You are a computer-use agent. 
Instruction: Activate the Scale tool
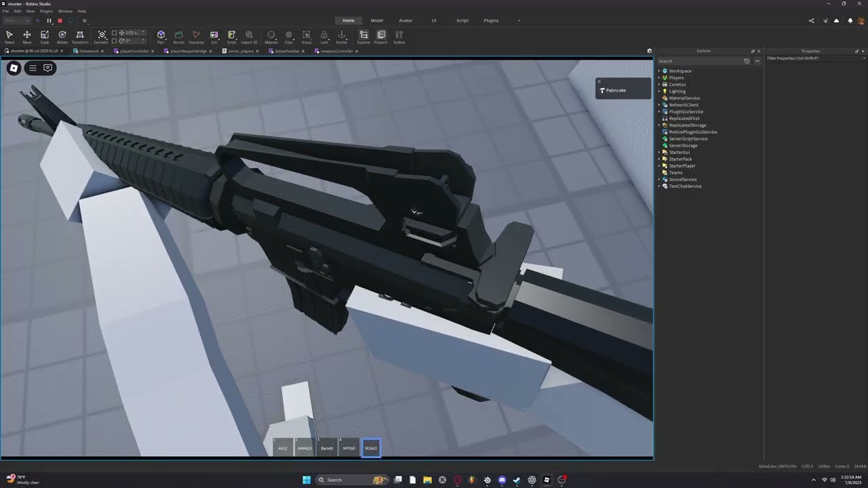[x=45, y=37]
